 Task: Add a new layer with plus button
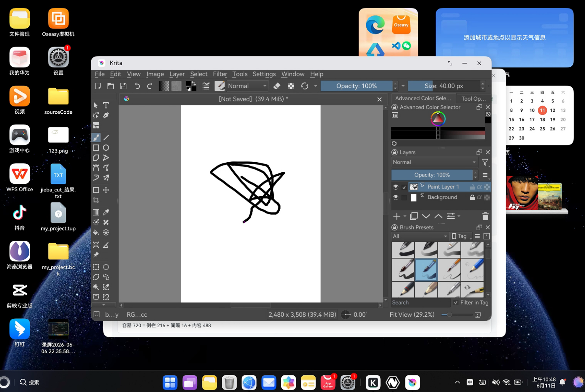pyautogui.click(x=397, y=216)
